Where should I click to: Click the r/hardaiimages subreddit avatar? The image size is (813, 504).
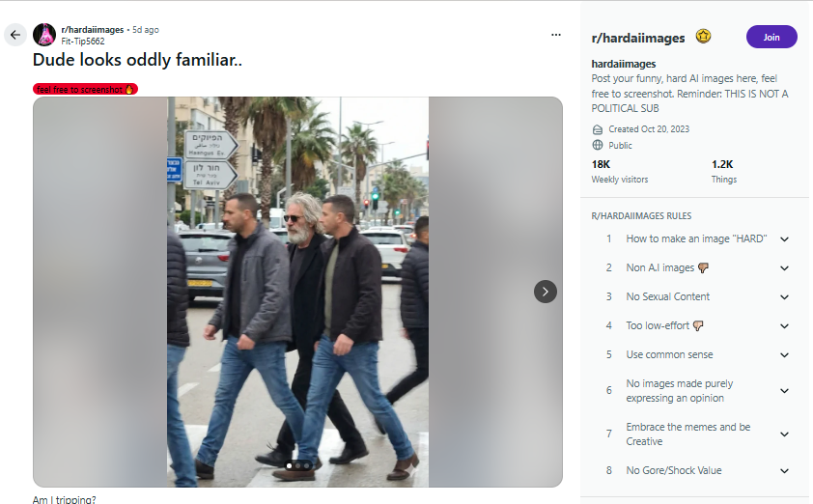point(44,35)
